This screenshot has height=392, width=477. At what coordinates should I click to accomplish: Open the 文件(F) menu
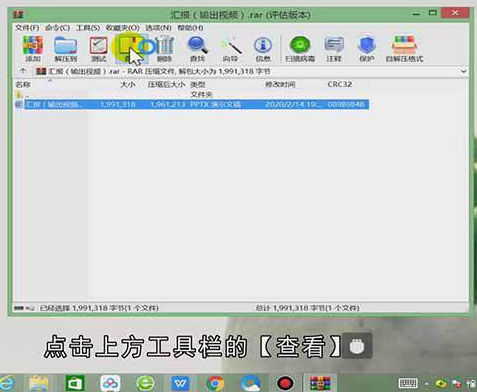coord(27,28)
